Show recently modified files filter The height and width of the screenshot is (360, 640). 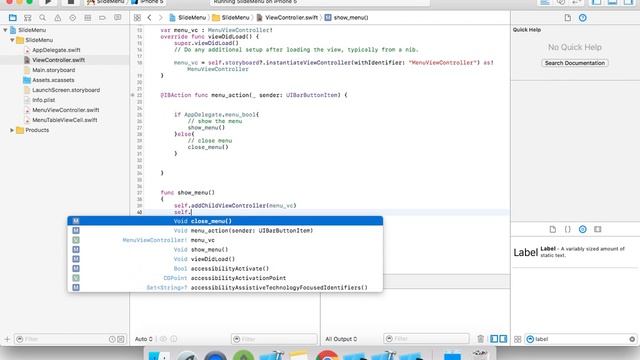click(x=112, y=339)
